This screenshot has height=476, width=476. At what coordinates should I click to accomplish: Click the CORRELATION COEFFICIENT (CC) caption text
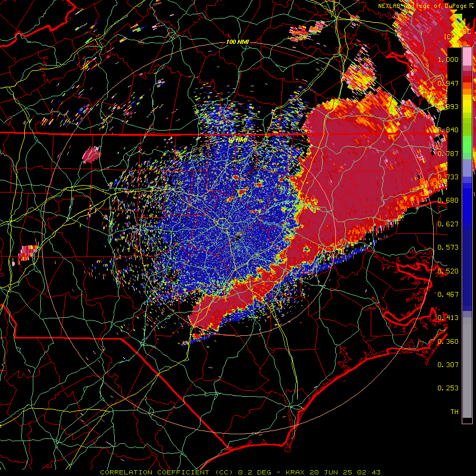(167, 472)
